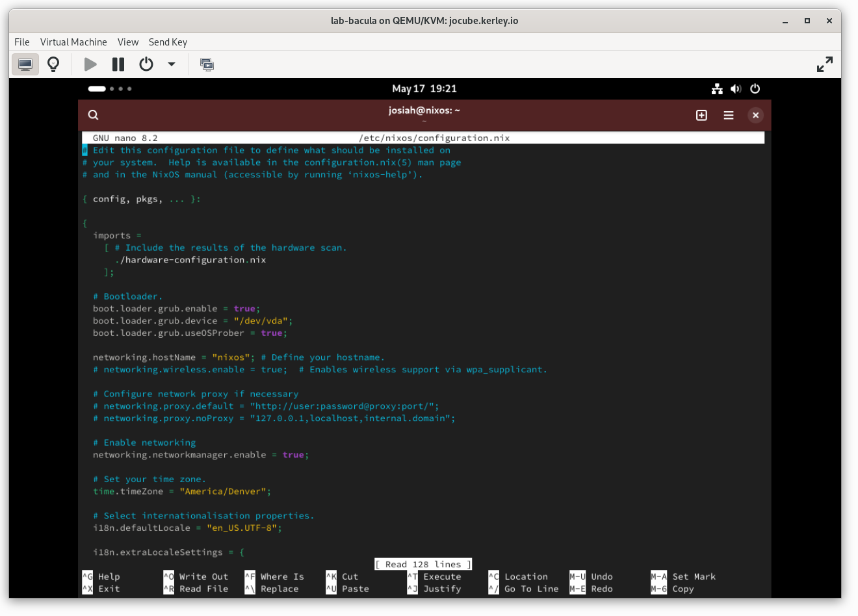This screenshot has width=858, height=616.
Task: Click the terminal search icon
Action: [x=94, y=115]
